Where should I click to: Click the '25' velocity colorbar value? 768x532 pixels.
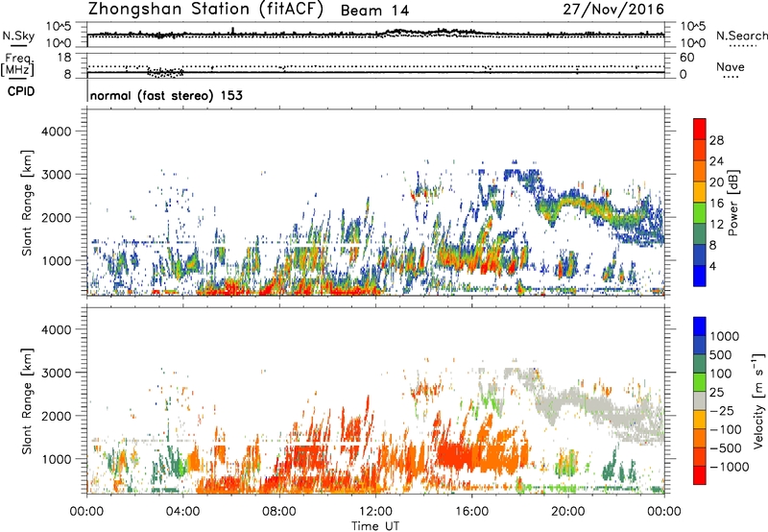716,393
